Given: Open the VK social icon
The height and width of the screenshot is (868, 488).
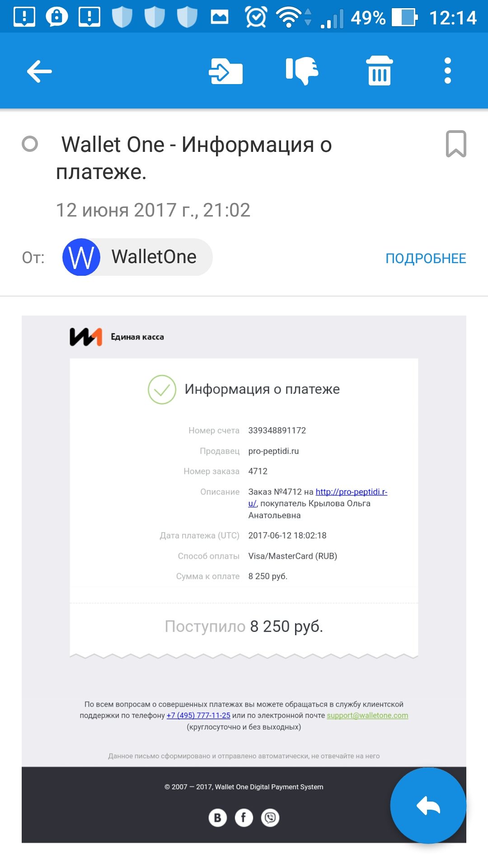Looking at the screenshot, I should pyautogui.click(x=217, y=817).
